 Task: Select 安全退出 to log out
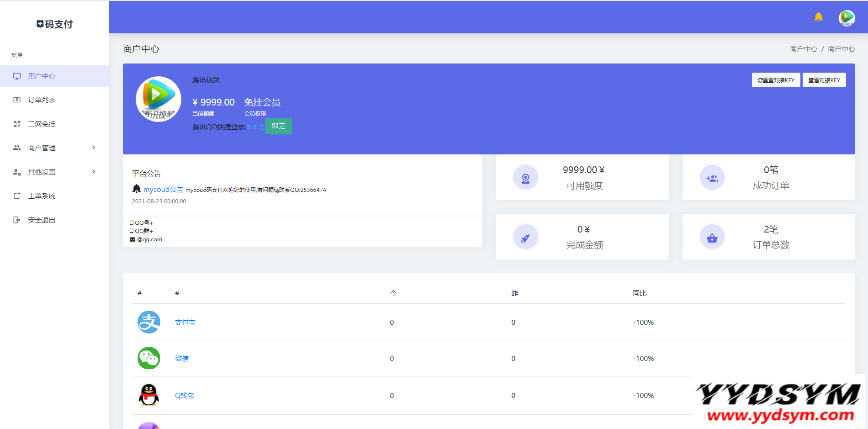[x=42, y=220]
